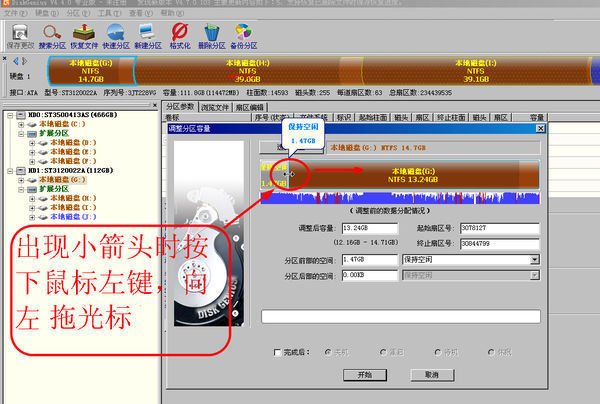
Task: Select the 休眠 hibernate radio option
Action: coord(491,352)
